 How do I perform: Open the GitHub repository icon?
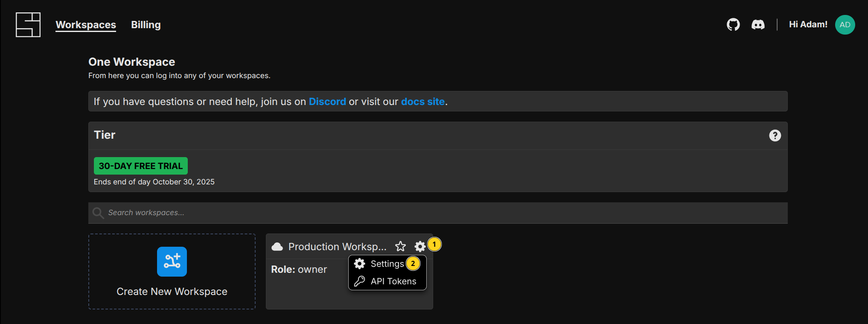pyautogui.click(x=733, y=25)
